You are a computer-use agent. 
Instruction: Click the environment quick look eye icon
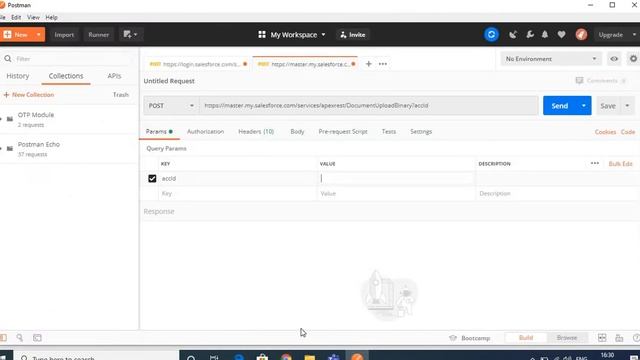pyautogui.click(x=614, y=59)
